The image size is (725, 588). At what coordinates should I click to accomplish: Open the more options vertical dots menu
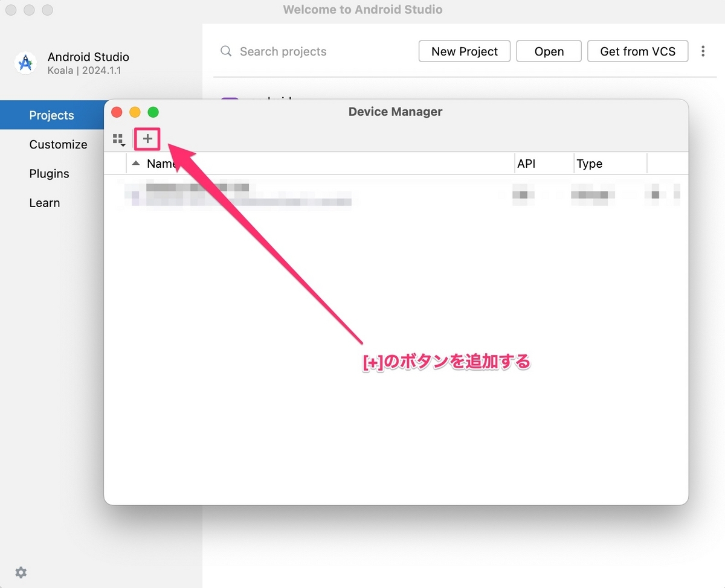click(703, 51)
